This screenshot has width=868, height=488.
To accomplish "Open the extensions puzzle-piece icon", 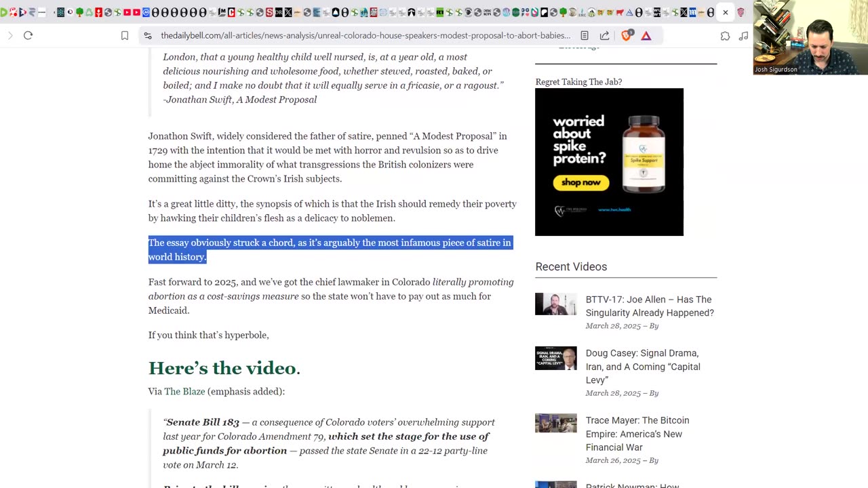I will pos(725,35).
